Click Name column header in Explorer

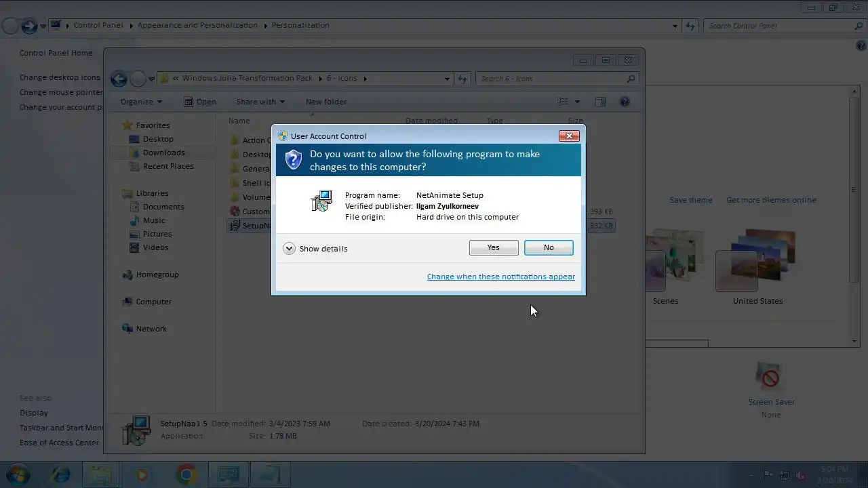(239, 121)
